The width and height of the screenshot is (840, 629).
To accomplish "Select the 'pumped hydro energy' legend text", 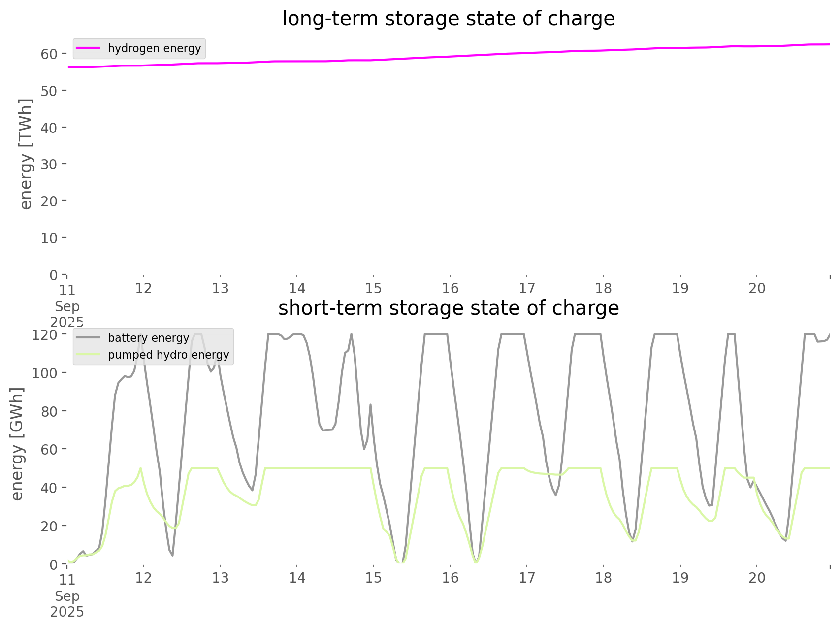I will point(168,355).
